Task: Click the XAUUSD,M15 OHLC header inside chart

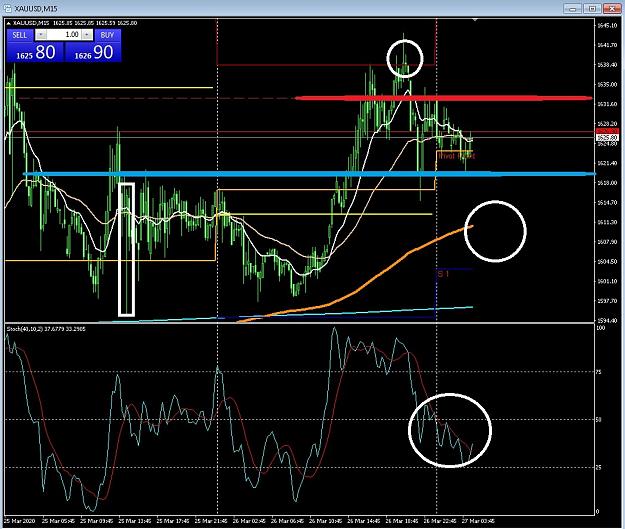Action: point(75,23)
